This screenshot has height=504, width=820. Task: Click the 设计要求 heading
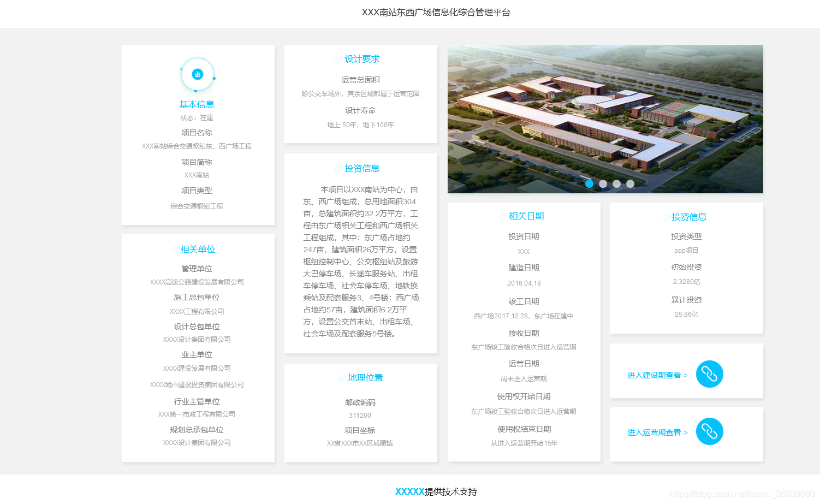pos(362,59)
